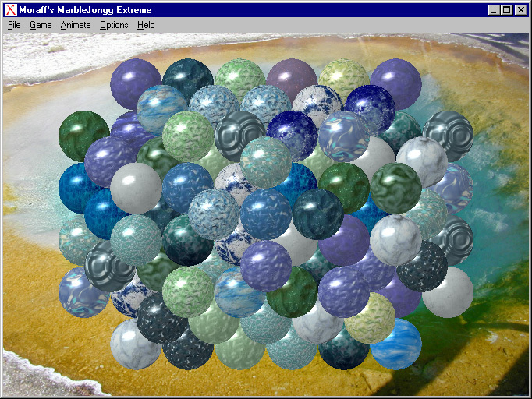Select the yellow-green marble near the bottom right
Screen dimensions: 532x399
point(370,318)
